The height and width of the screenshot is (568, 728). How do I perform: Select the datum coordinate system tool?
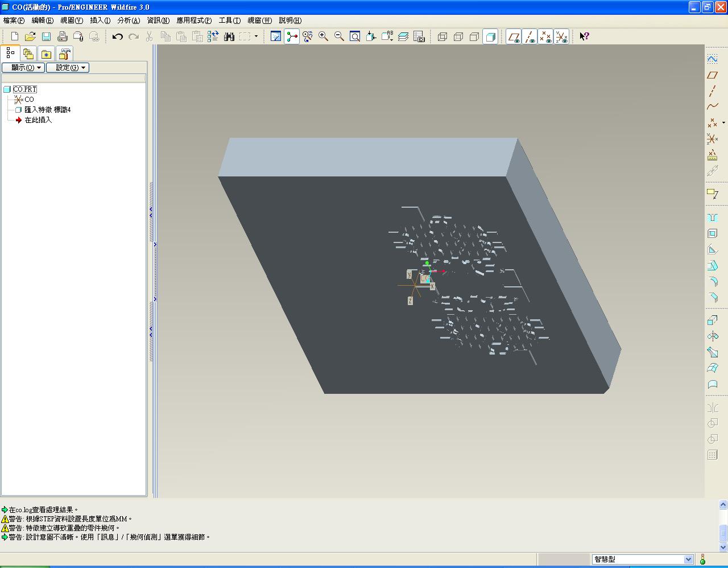(x=712, y=138)
